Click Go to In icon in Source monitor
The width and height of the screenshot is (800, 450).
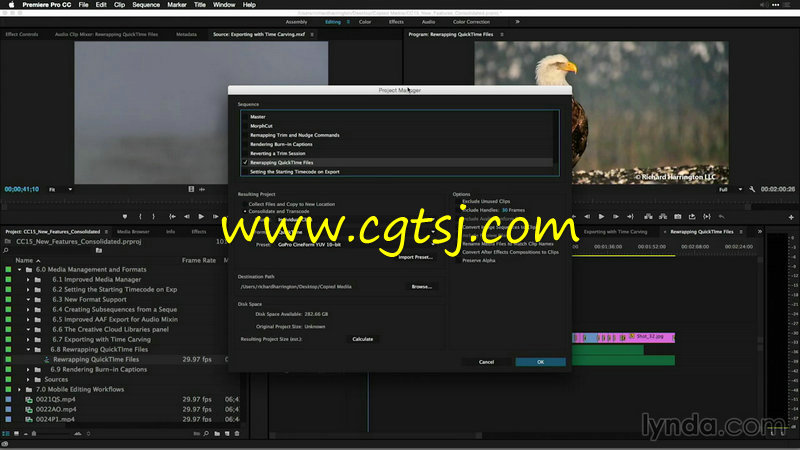pos(172,217)
